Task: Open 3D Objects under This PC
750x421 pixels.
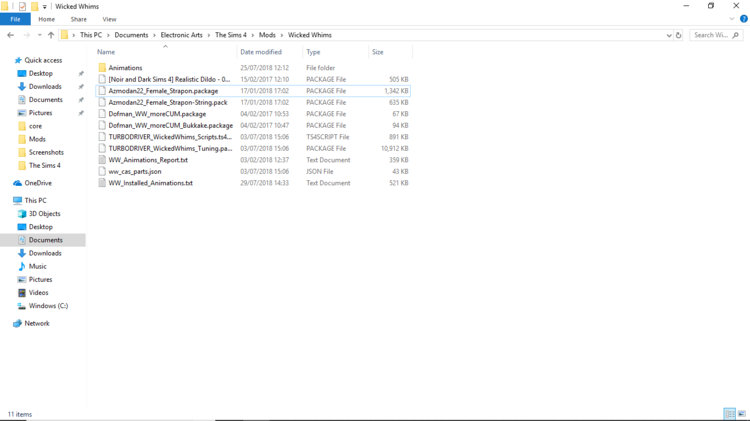Action: (x=44, y=214)
